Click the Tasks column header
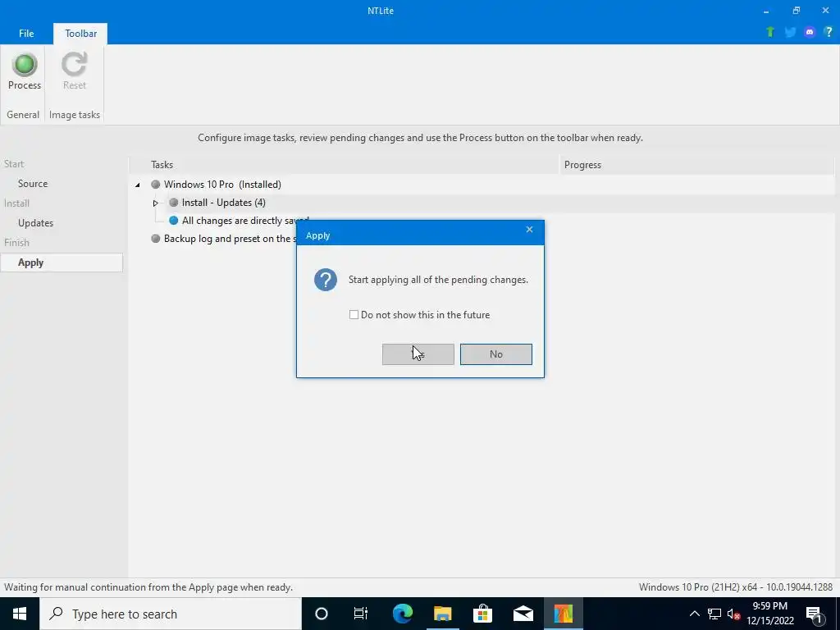 click(x=344, y=165)
